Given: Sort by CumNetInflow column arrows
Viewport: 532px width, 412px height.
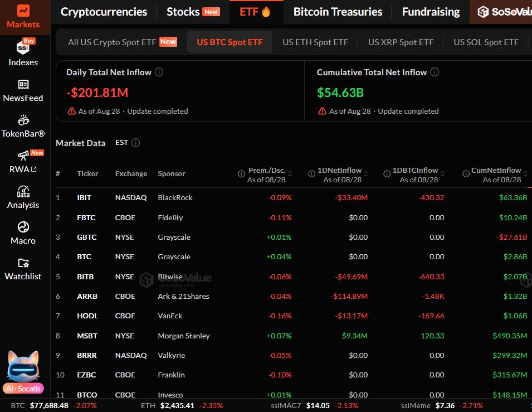Looking at the screenshot, I should point(525,173).
